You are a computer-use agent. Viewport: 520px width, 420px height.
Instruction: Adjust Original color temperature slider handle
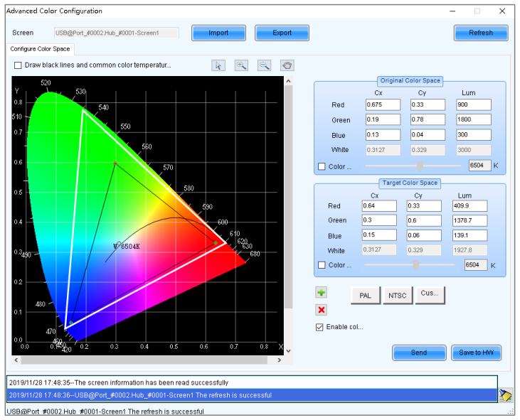(420, 166)
